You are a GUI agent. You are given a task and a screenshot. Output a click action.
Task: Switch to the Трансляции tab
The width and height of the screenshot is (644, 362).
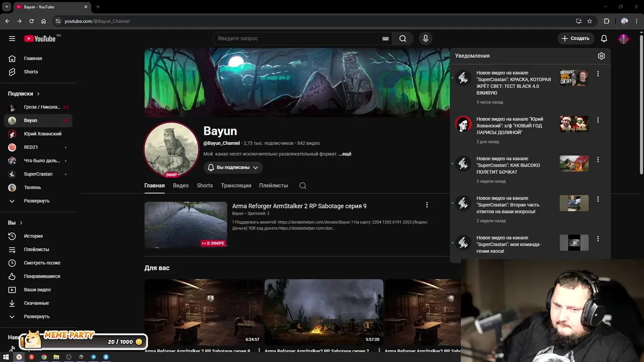(x=236, y=186)
